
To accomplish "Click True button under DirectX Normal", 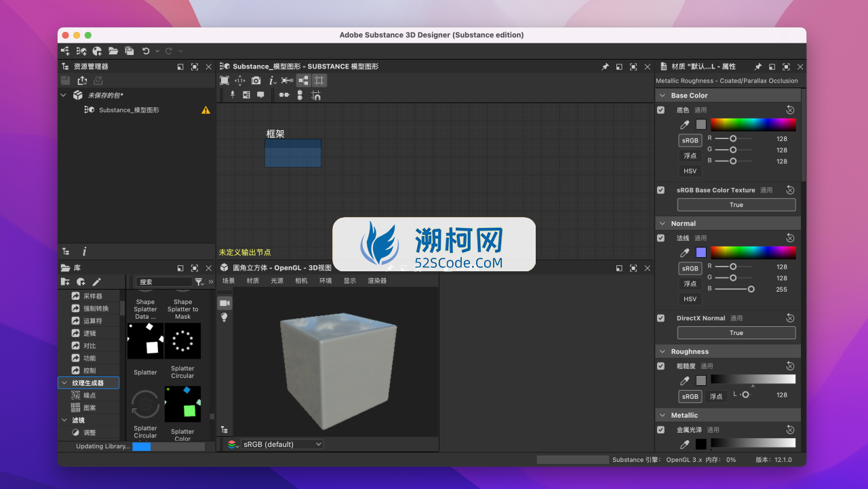I will point(736,333).
